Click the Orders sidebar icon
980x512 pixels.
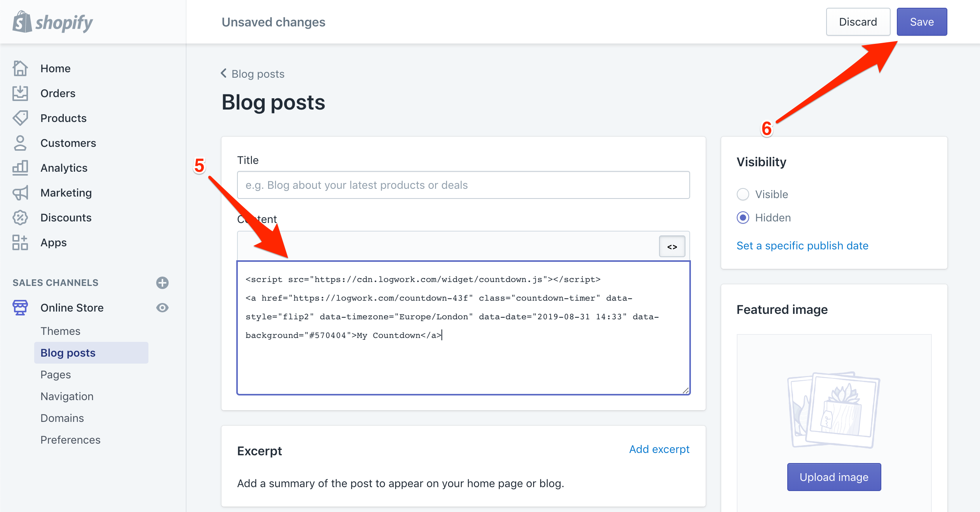tap(19, 93)
